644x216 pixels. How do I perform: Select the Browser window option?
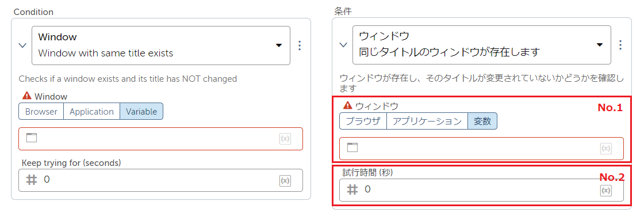pos(41,112)
